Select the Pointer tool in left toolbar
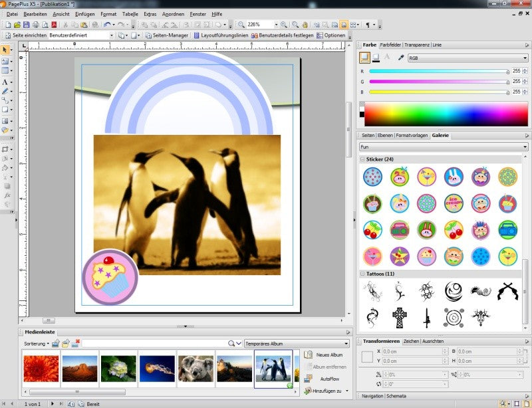 5,50
